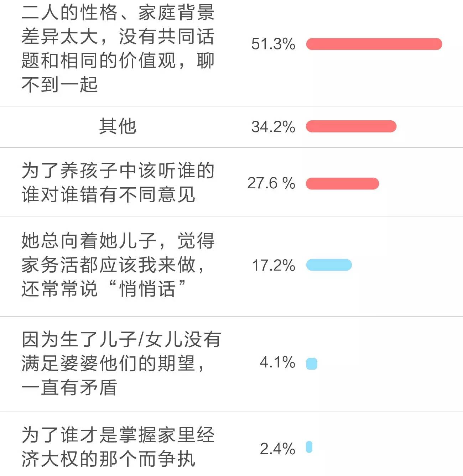The width and height of the screenshot is (463, 476).
Task: Click the text 一直有矛盾
Action: coord(69,387)
